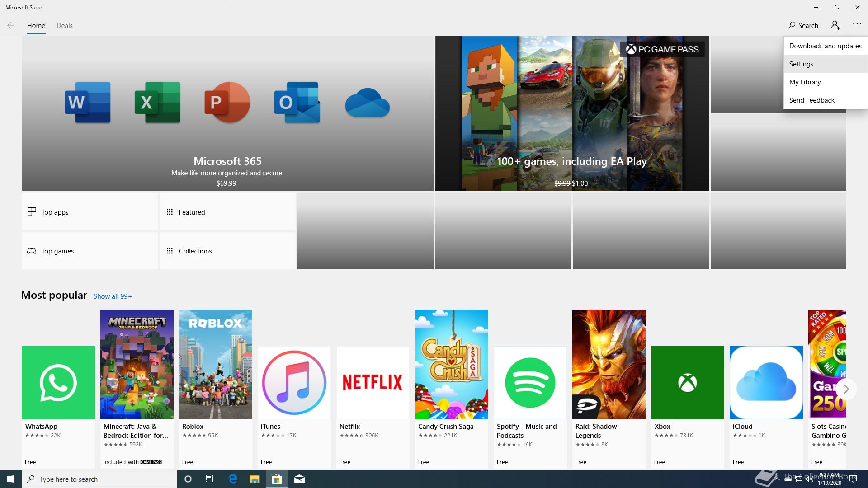Open My Library menu entry
Screen dimensions: 868x488
(826, 82)
